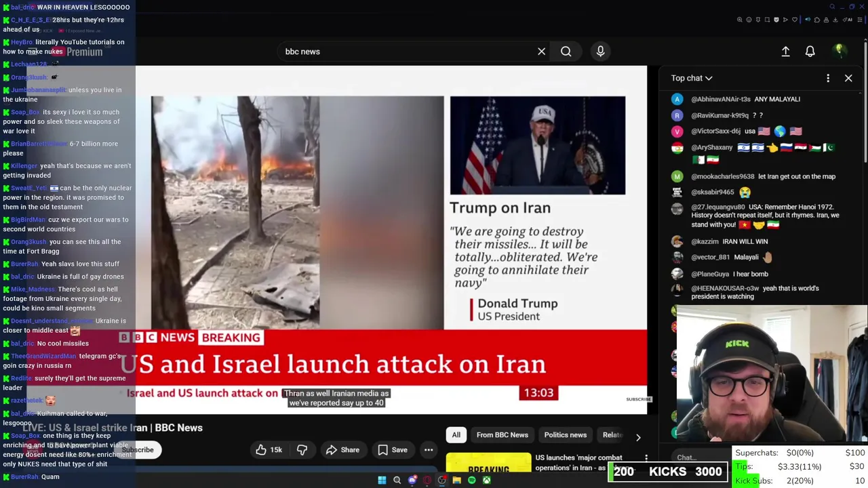Open Opera browser from the taskbar
This screenshot has width=868, height=488.
427,480
